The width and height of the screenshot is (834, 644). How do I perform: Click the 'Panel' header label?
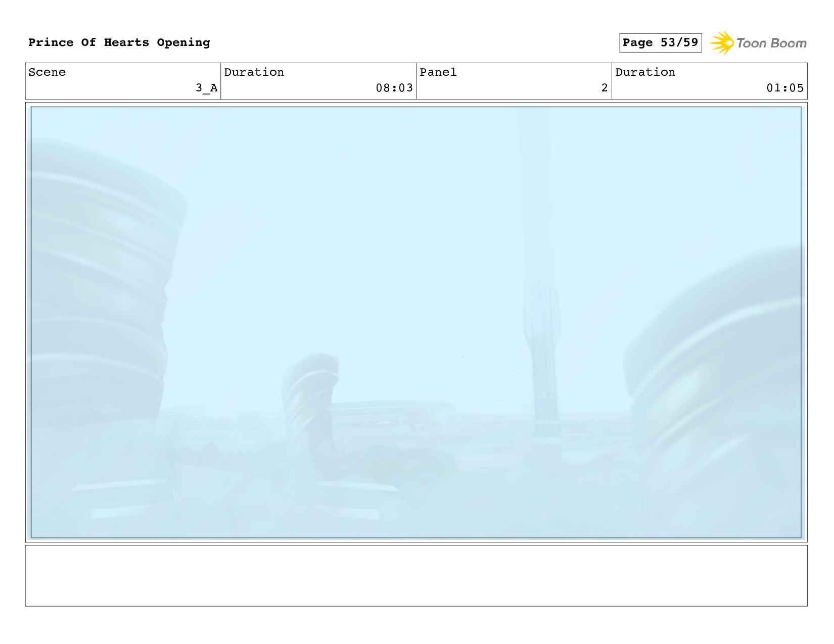click(x=438, y=72)
